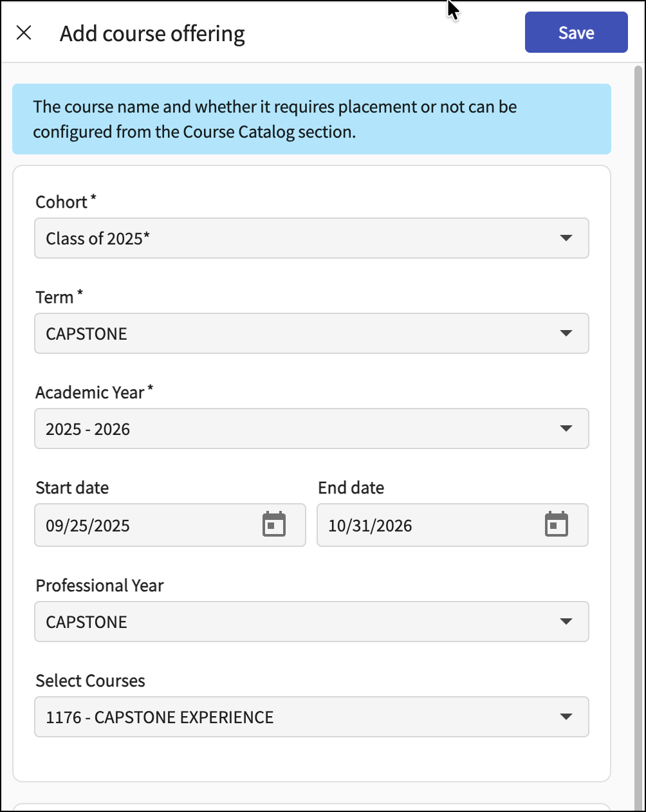Click into the 09/25/2025 start date text
This screenshot has height=812, width=646.
pos(88,526)
